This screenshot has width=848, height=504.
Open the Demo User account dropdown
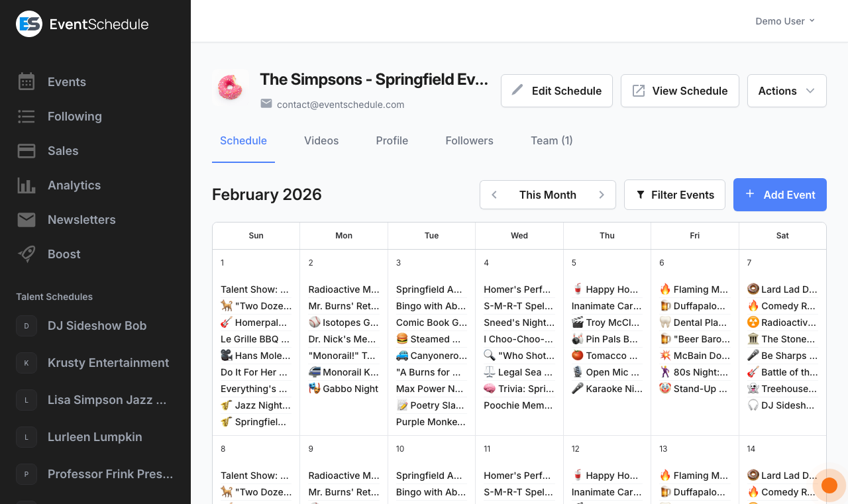coord(784,21)
